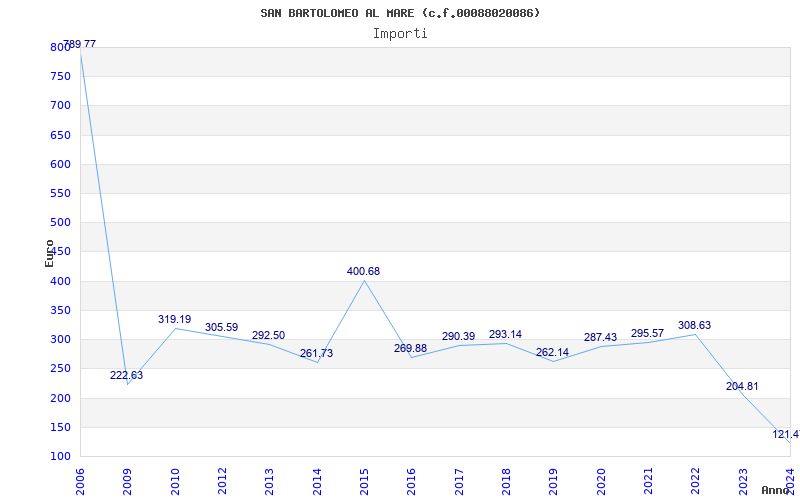The height and width of the screenshot is (500, 800).
Task: Select the 319.19 data label
Action: (x=174, y=319)
